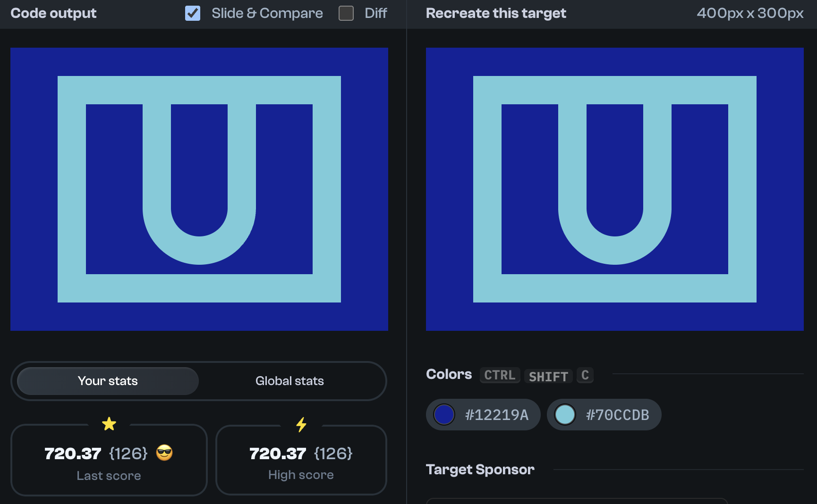Click the High score card
This screenshot has height=504, width=817.
[301, 460]
